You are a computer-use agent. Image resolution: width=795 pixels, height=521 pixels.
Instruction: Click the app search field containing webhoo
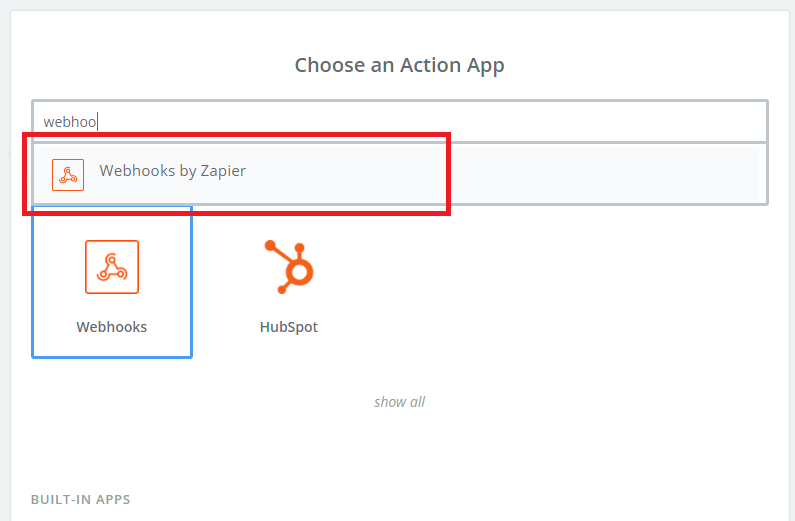tap(400, 122)
